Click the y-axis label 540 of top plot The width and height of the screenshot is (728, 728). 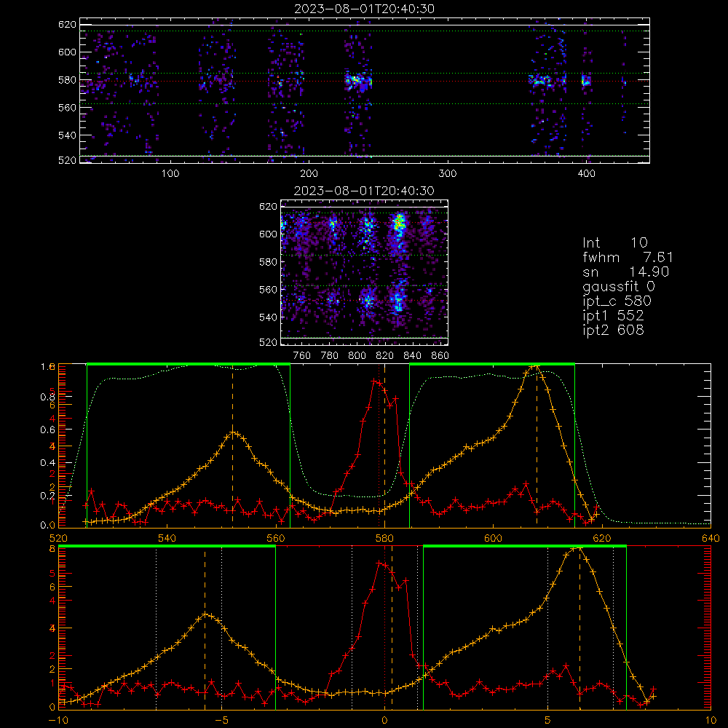point(67,135)
